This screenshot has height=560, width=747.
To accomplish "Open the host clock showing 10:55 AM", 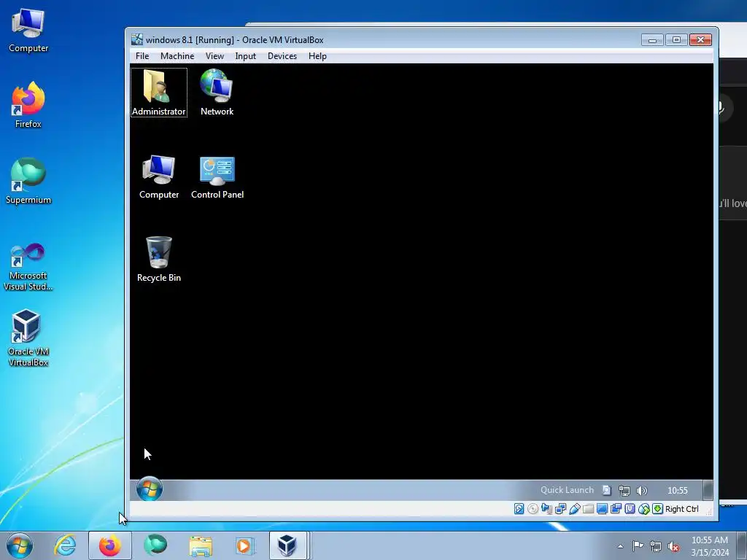I will (710, 545).
